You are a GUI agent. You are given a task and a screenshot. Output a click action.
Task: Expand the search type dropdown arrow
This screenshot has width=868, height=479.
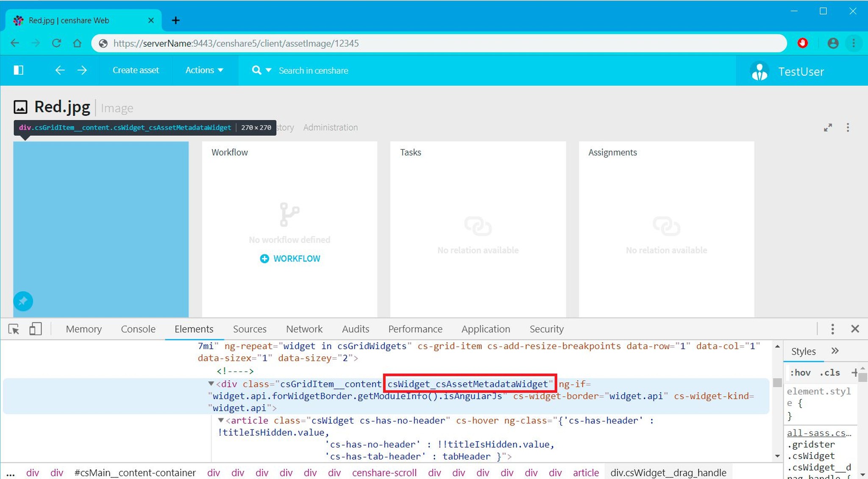tap(268, 70)
